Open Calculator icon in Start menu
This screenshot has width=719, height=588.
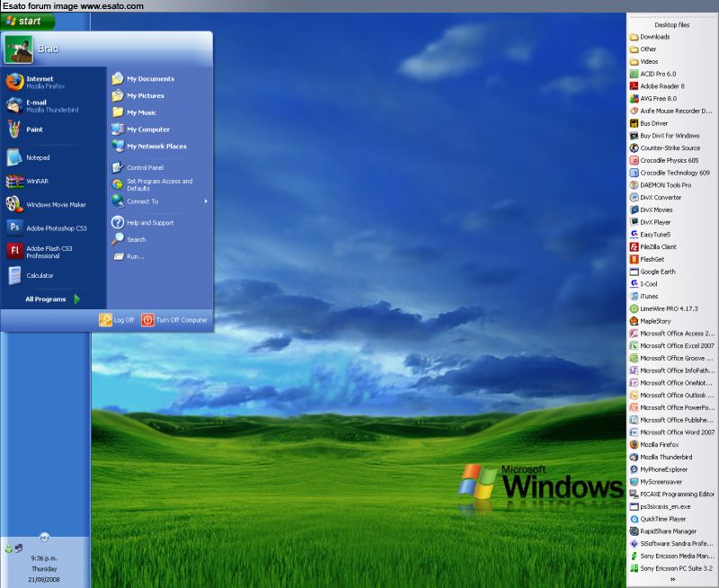pos(14,275)
